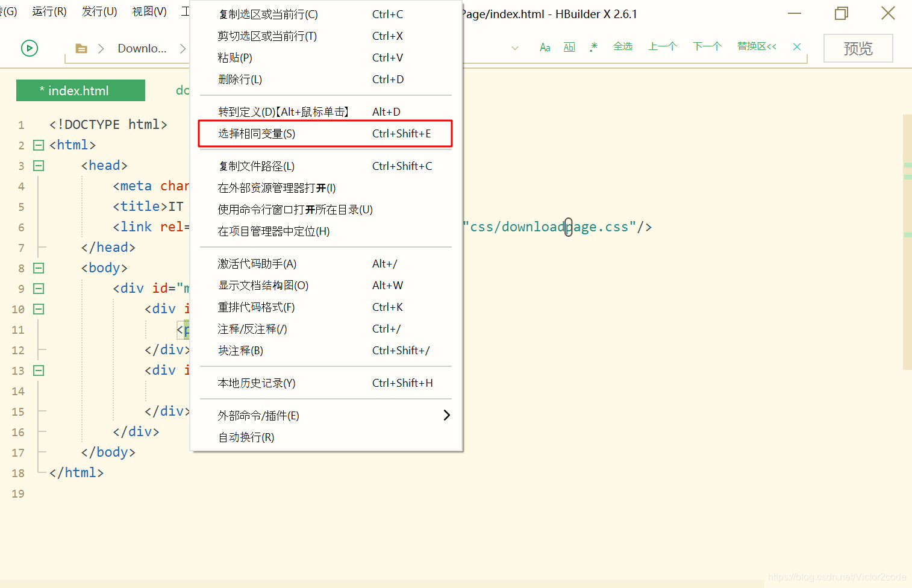The height and width of the screenshot is (588, 912).
Task: Toggle regular expression search option
Action: 593,47
